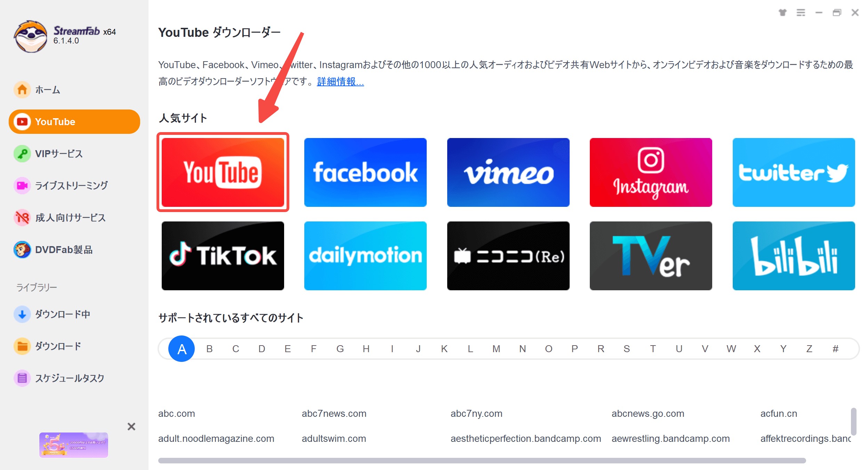Open the TVer site tile
The width and height of the screenshot is (868, 470).
[x=651, y=256]
